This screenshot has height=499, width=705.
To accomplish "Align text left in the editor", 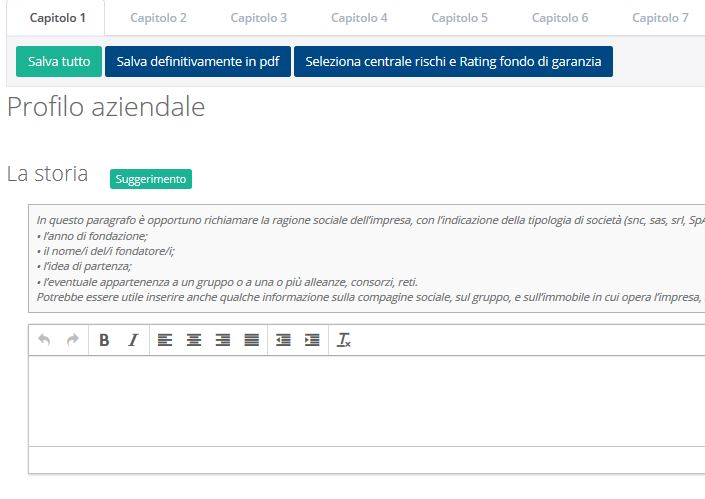I will (165, 340).
